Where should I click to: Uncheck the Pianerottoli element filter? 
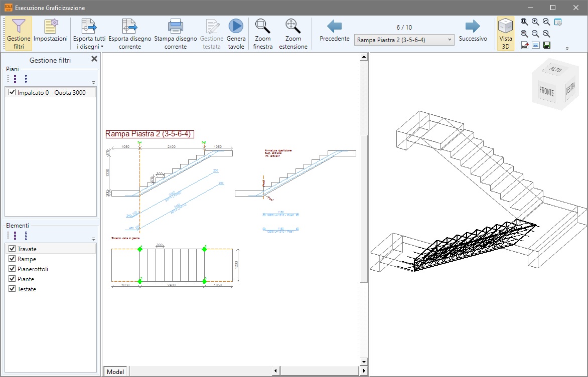[12, 269]
